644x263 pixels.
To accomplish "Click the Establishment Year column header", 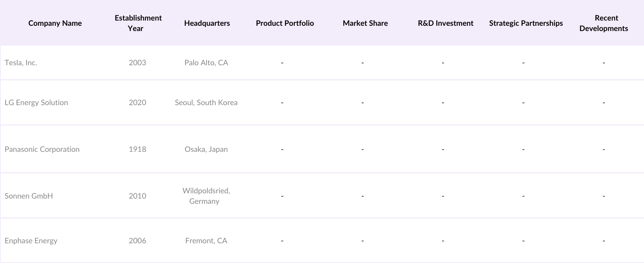I will 138,23.
